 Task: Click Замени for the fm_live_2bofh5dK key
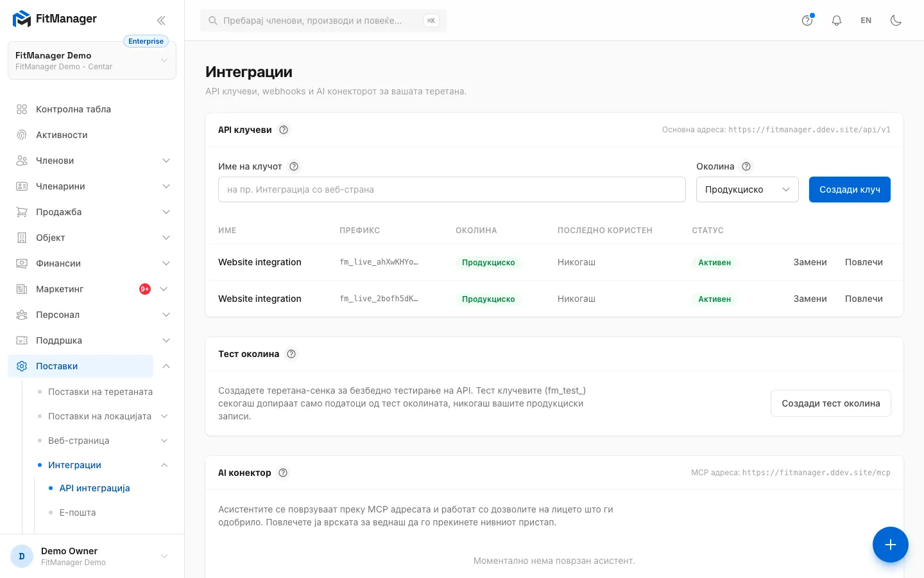tap(810, 299)
